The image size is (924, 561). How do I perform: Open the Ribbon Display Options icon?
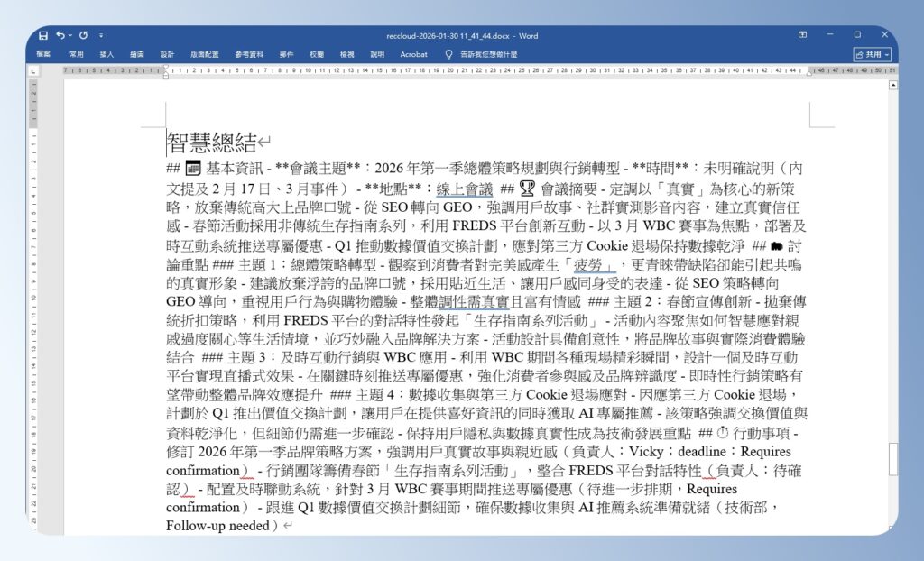(x=803, y=34)
